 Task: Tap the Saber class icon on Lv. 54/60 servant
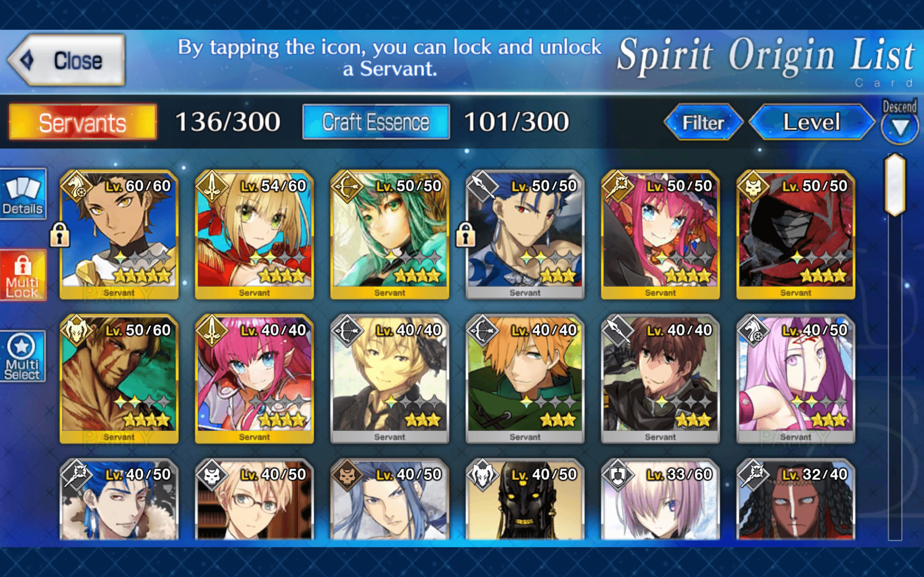click(212, 186)
